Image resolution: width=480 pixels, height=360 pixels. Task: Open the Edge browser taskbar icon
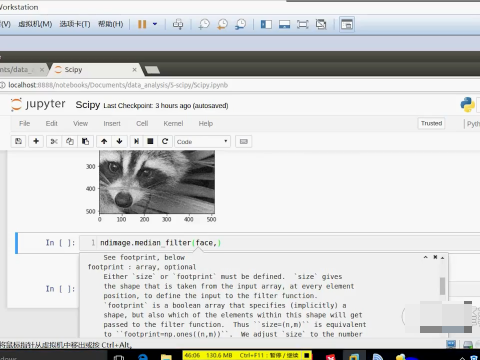point(143,357)
